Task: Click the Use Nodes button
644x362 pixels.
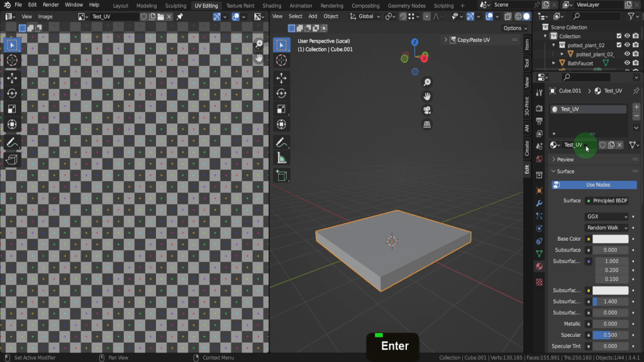Action: coord(594,185)
